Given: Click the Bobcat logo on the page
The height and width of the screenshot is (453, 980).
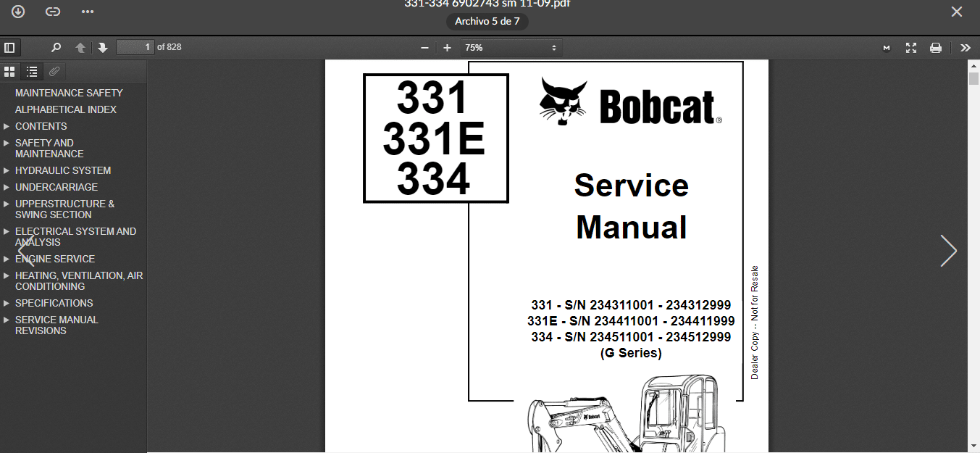Looking at the screenshot, I should [x=631, y=102].
